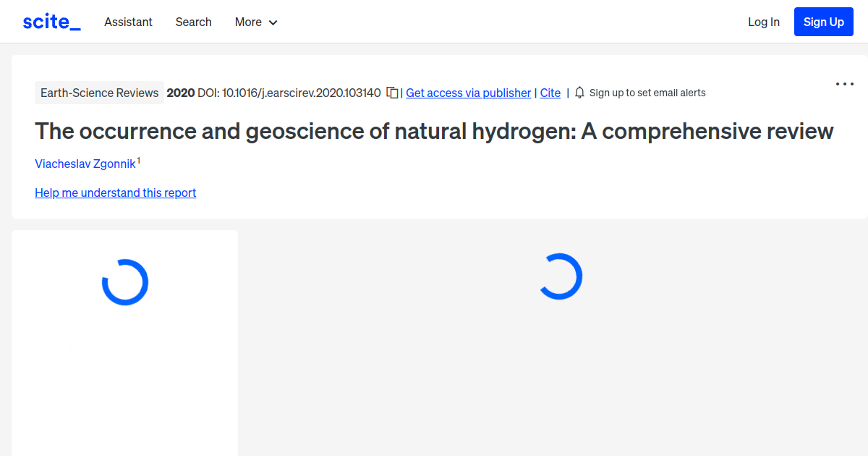Click the main content loading spinner
The image size is (868, 456).
pos(561,276)
